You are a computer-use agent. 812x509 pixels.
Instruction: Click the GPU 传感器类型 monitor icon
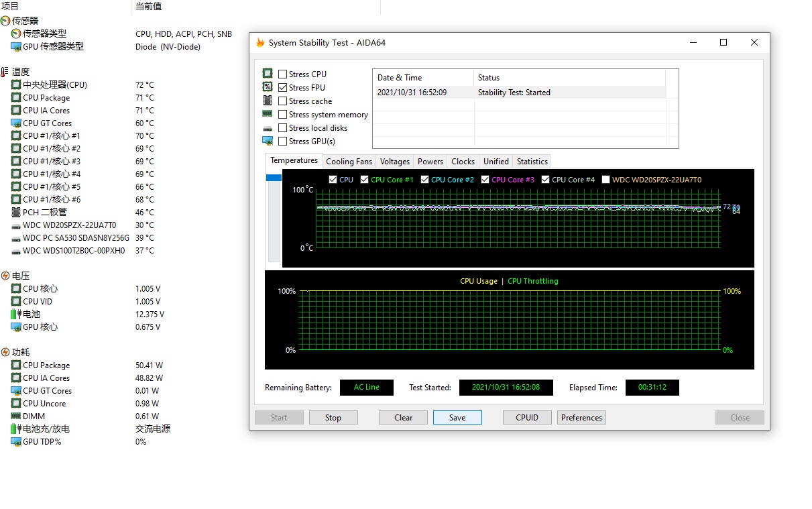tap(16, 46)
